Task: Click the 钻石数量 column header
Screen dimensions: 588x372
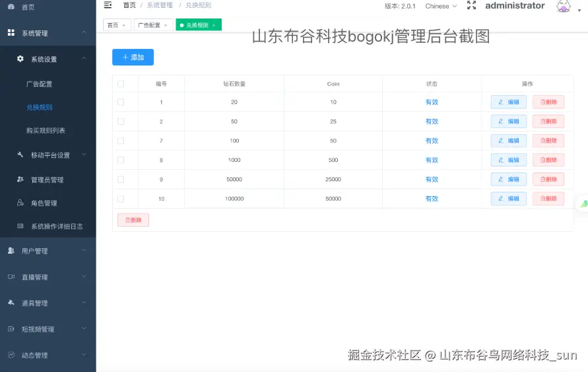Action: pyautogui.click(x=234, y=84)
